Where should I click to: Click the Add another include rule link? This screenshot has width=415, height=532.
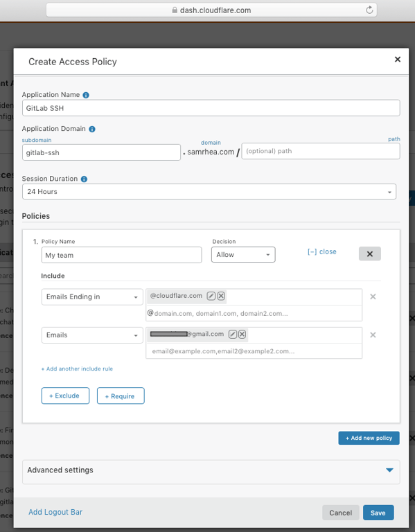click(77, 369)
